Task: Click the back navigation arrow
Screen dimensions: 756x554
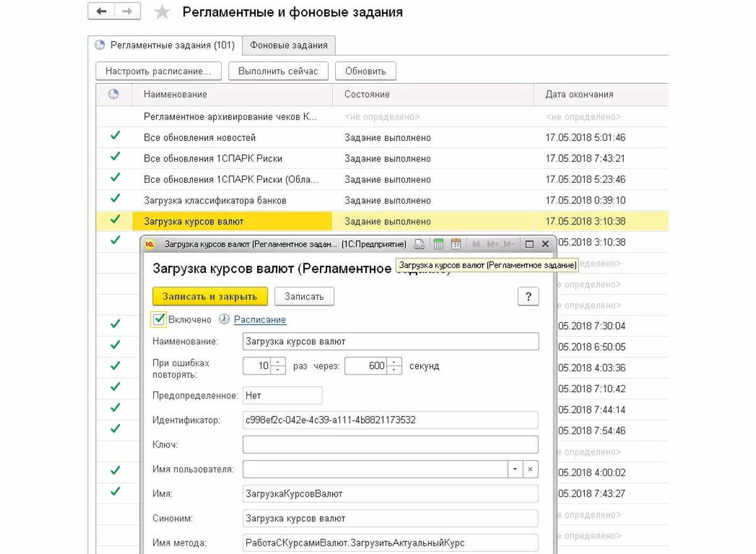Action: point(101,11)
